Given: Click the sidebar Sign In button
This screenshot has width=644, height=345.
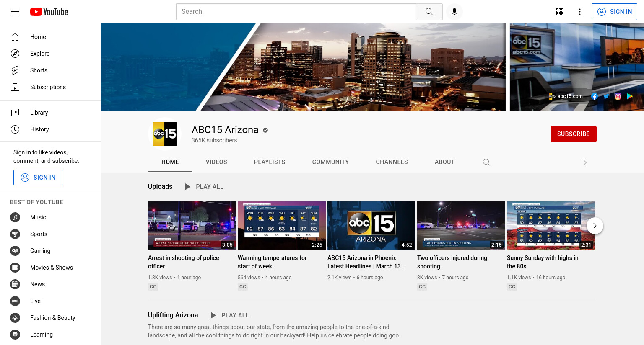Looking at the screenshot, I should [38, 178].
